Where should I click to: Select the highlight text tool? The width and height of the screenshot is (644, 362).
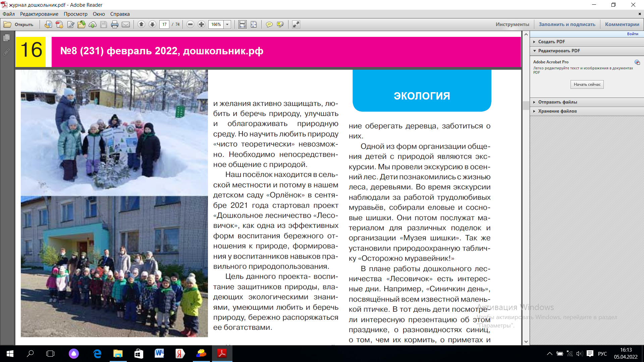point(280,24)
